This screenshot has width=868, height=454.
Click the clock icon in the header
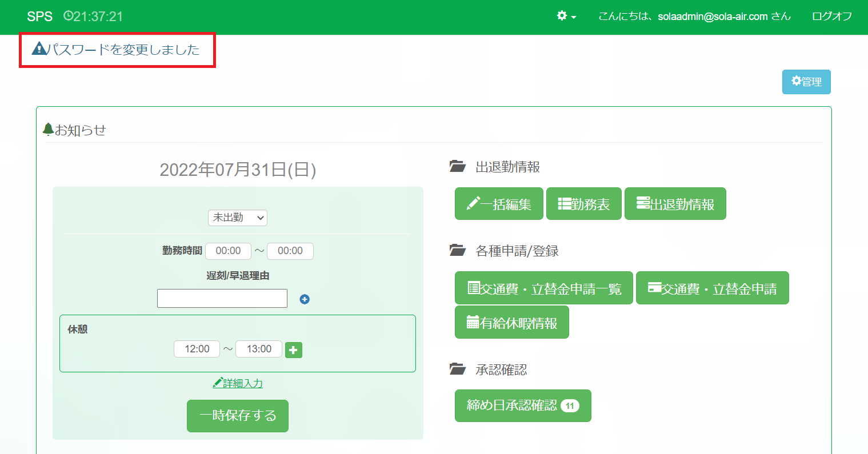point(68,16)
